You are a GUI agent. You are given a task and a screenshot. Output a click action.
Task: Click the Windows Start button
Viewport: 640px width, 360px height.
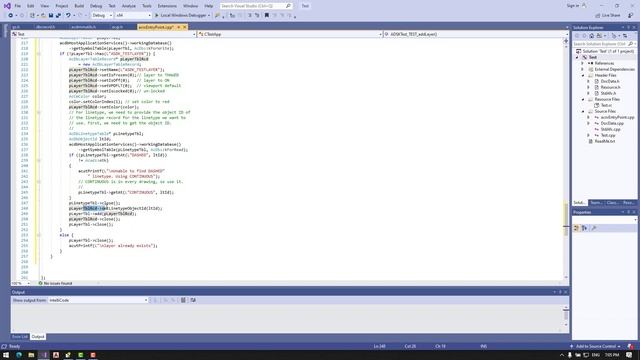click(6, 355)
